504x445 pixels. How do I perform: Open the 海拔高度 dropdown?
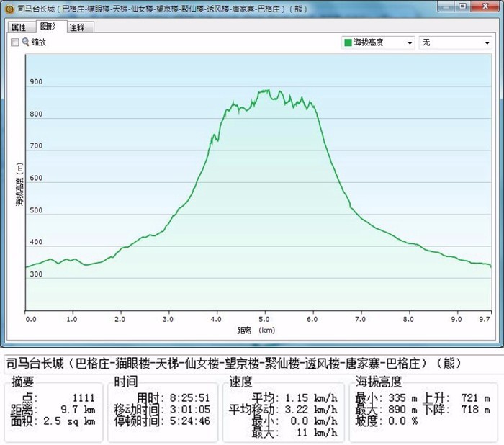pos(378,42)
